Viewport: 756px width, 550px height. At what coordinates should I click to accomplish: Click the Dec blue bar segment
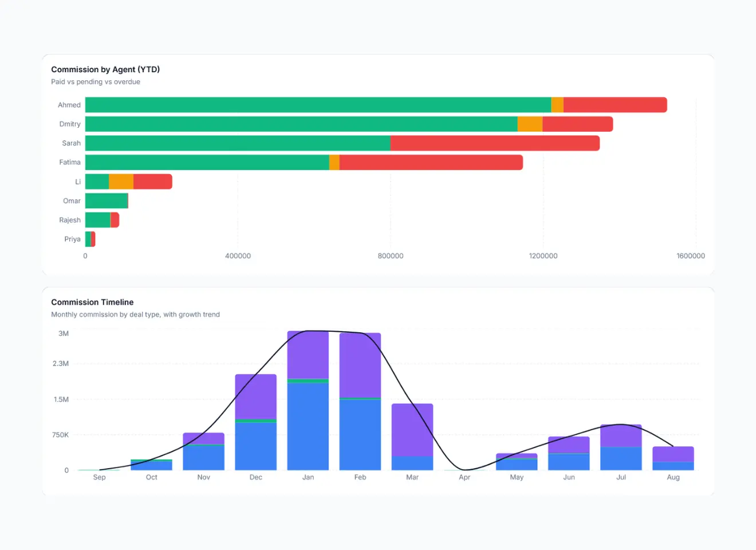(255, 446)
